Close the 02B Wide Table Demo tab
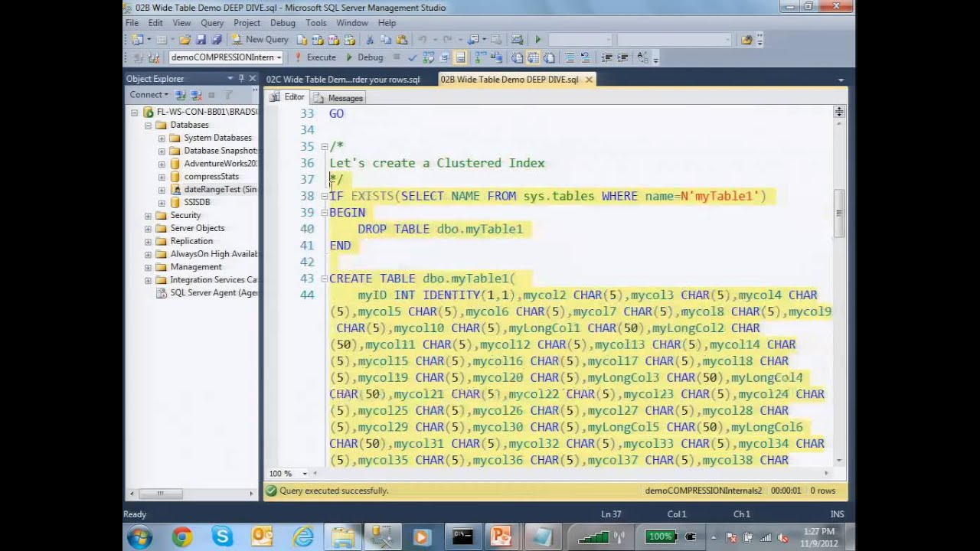980x551 pixels. 589,80
